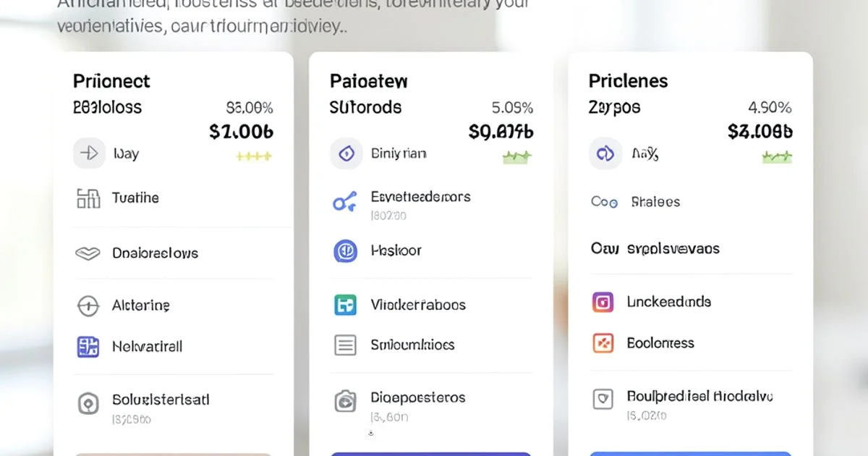The image size is (868, 456).
Task: Select the compass icon for Alcterine
Action: (x=88, y=305)
